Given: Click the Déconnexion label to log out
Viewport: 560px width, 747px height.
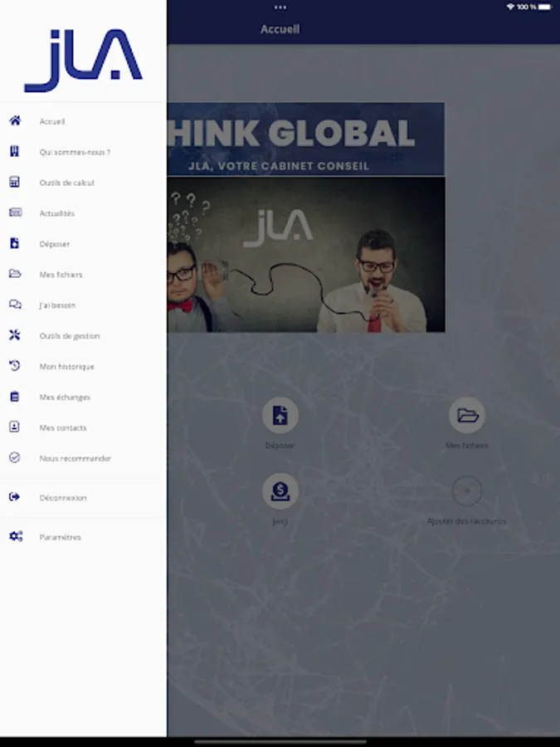Looking at the screenshot, I should pos(63,498).
